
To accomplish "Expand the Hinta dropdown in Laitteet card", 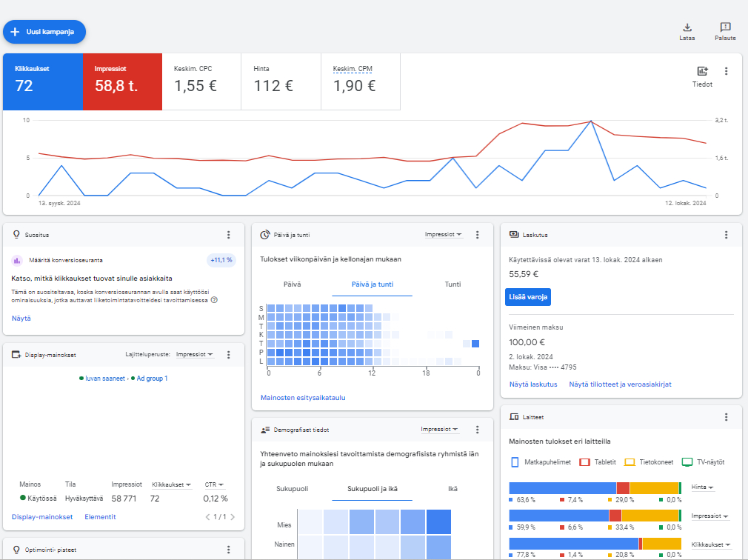I will [x=702, y=487].
